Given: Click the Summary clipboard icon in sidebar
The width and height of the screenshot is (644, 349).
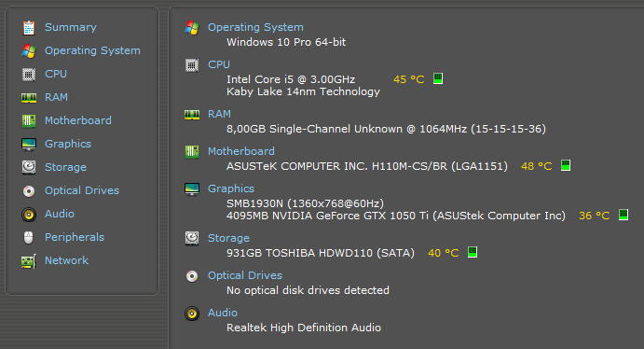Looking at the screenshot, I should click(x=29, y=28).
